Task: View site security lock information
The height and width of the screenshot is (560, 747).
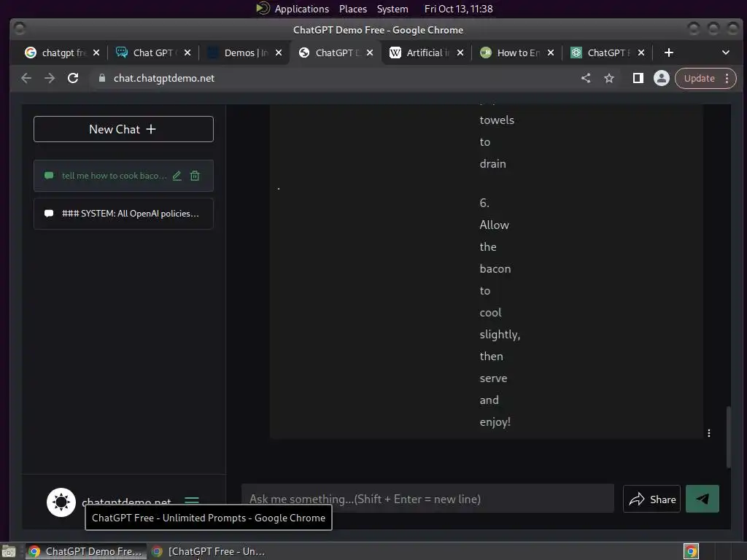Action: [x=102, y=78]
